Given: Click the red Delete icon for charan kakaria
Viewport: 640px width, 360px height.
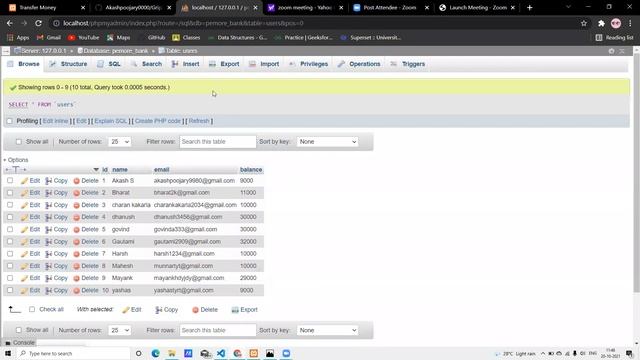Looking at the screenshot, I should click(76, 205).
